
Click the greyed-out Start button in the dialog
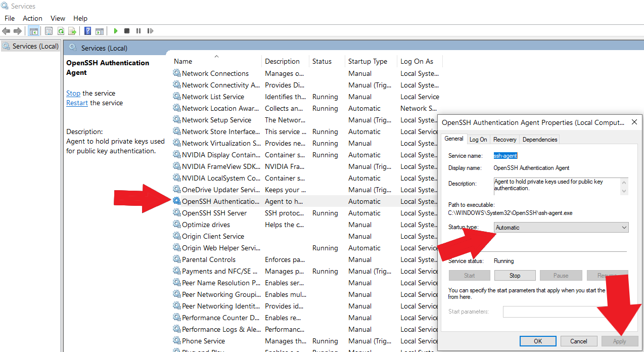click(469, 276)
